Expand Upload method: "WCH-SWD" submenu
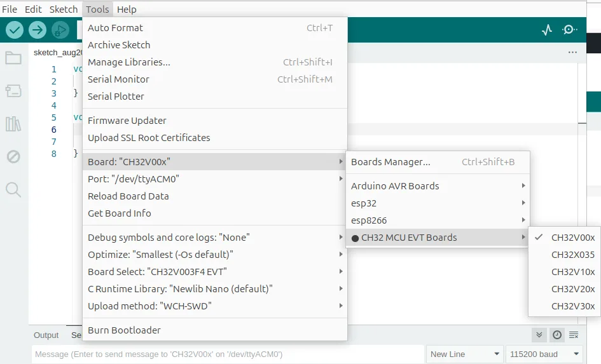 tap(215, 306)
